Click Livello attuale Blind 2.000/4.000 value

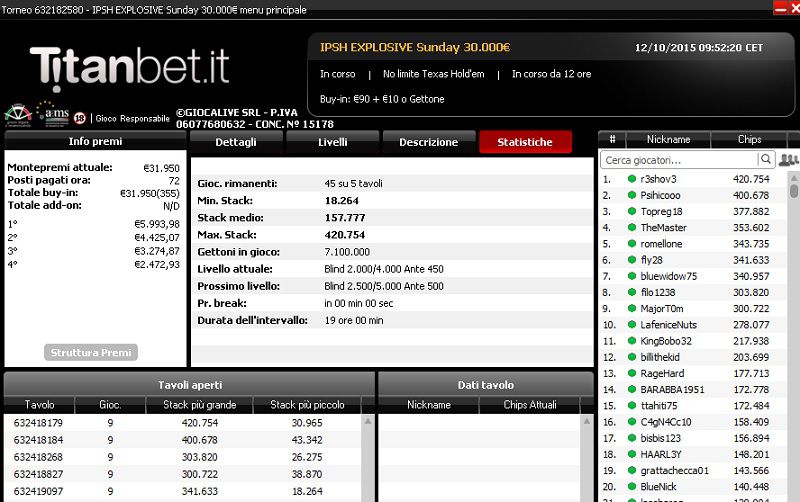[x=384, y=269]
